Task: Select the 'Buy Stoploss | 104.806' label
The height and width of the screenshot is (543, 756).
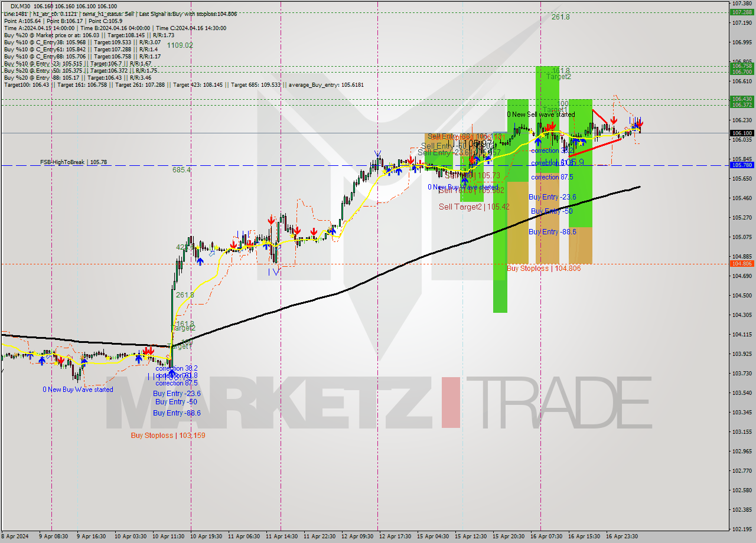Action: pyautogui.click(x=543, y=268)
